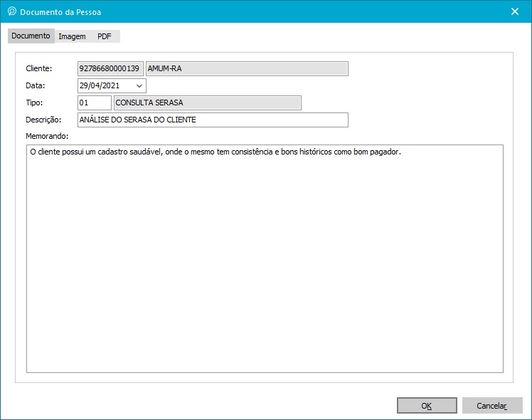Image resolution: width=532 pixels, height=420 pixels.
Task: Select the Documento tab
Action: pyautogui.click(x=31, y=36)
